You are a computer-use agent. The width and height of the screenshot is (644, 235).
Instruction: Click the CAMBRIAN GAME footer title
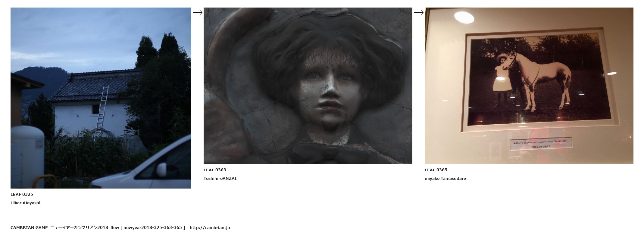point(29,227)
